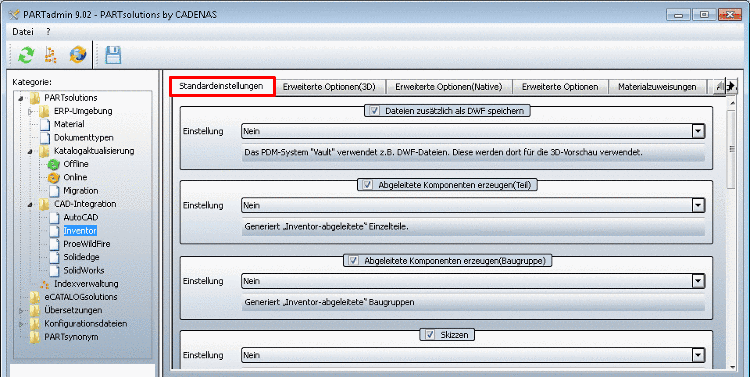Switch to Standardeinstellungen tab
This screenshot has height=377, width=750.
(x=222, y=87)
